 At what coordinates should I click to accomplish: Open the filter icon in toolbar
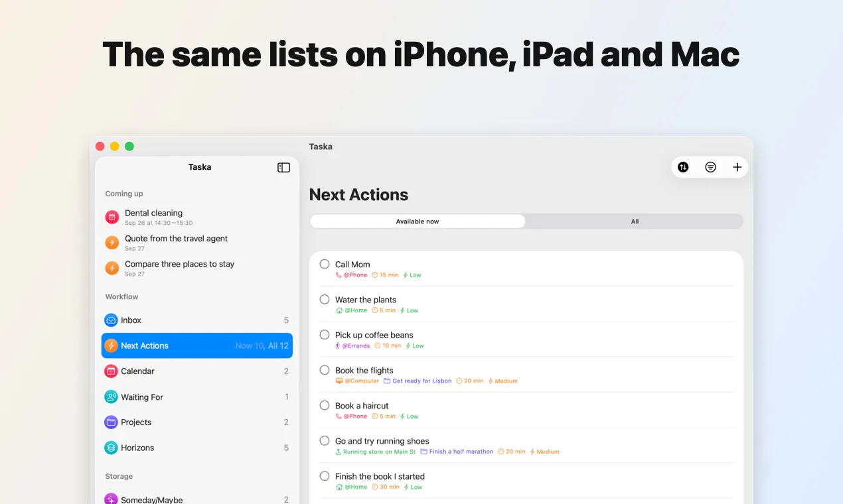(710, 167)
